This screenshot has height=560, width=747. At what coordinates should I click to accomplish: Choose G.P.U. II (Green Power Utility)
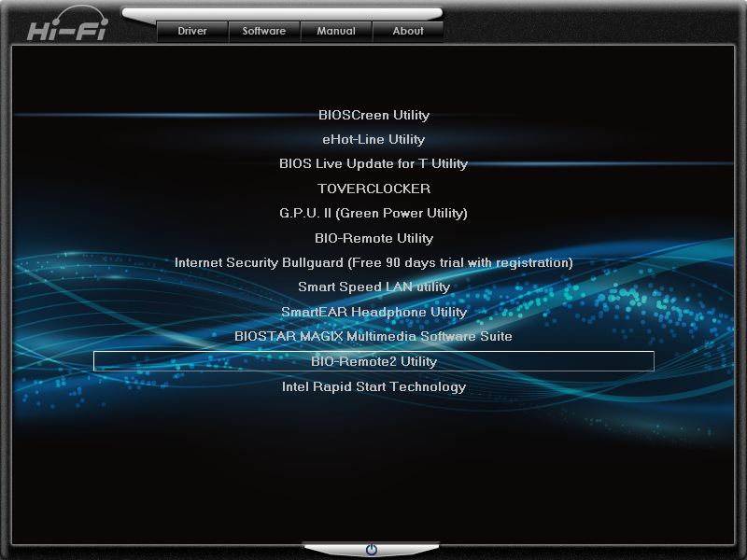click(374, 214)
